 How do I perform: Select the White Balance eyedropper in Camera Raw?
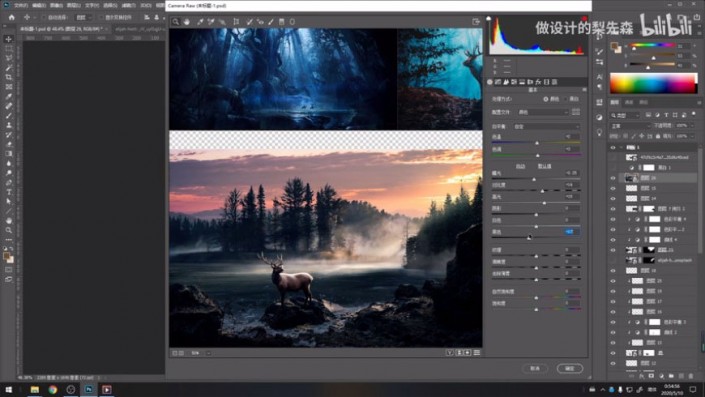click(x=200, y=22)
